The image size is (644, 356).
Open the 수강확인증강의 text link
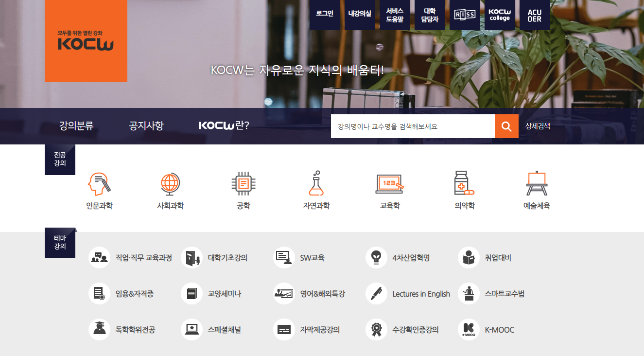pos(416,330)
